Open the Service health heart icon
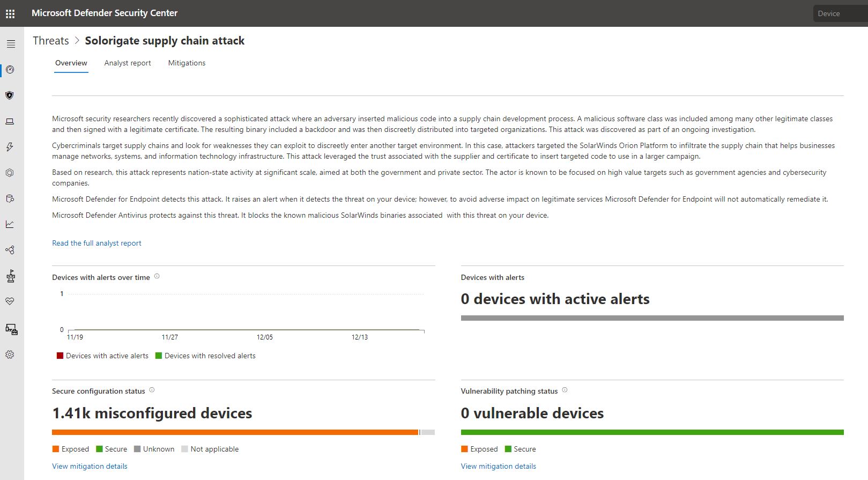This screenshot has width=868, height=480. point(10,301)
